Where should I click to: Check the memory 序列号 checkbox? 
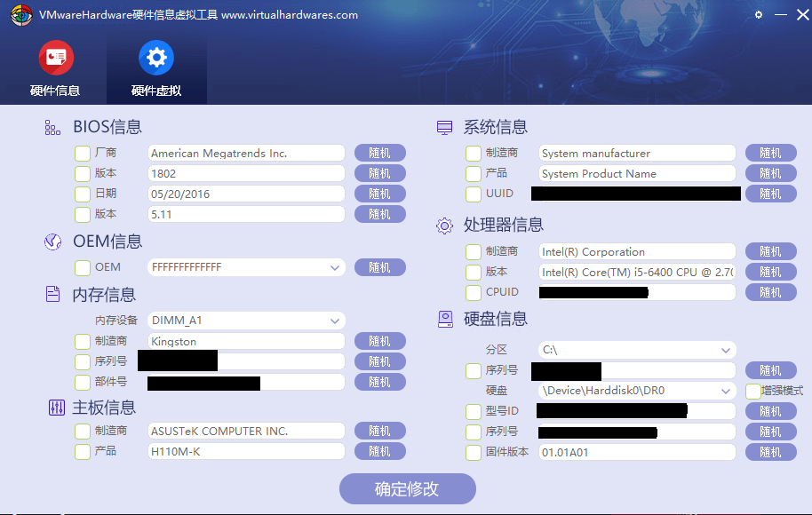click(83, 361)
